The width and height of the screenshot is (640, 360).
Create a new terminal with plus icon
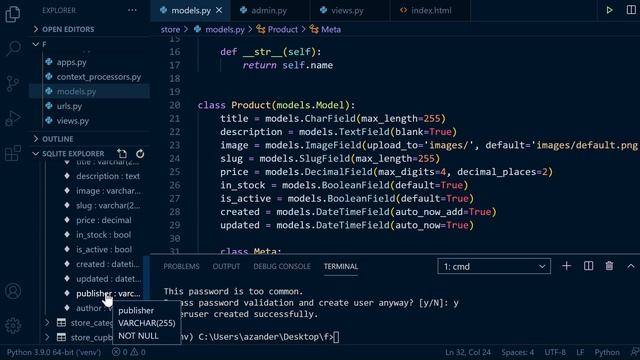pyautogui.click(x=567, y=266)
